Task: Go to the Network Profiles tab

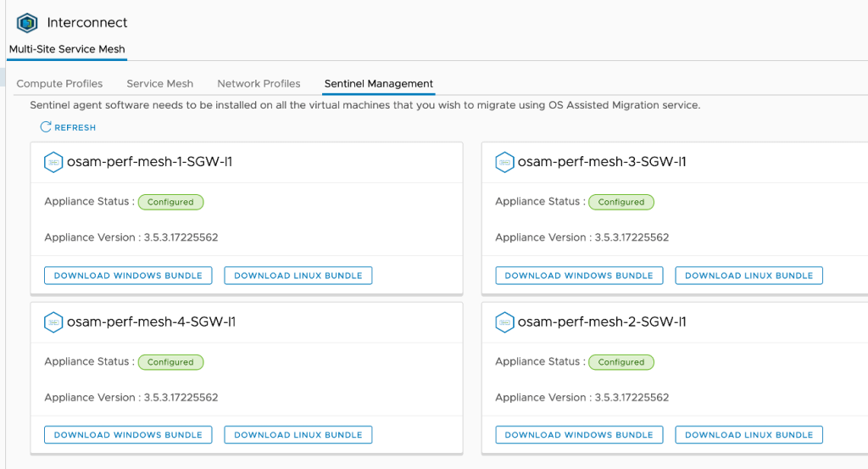Action: 259,84
